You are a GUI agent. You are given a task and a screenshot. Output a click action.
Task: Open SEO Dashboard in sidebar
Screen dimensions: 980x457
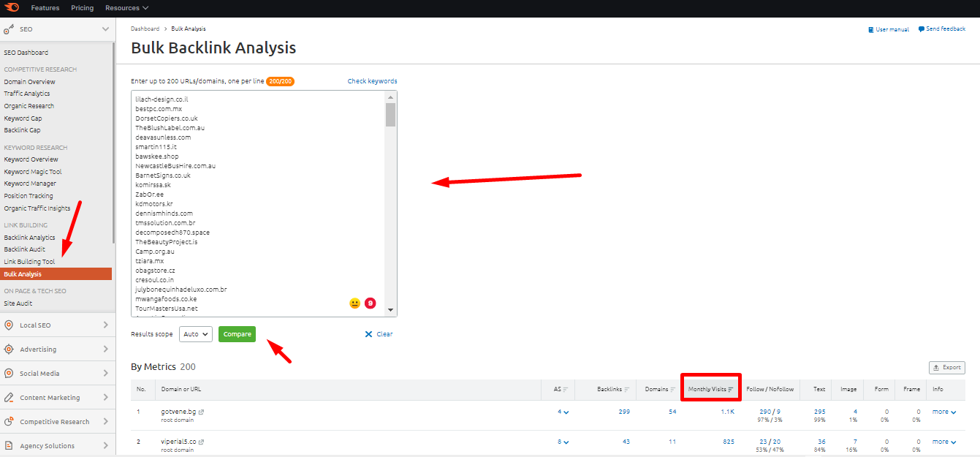[26, 53]
